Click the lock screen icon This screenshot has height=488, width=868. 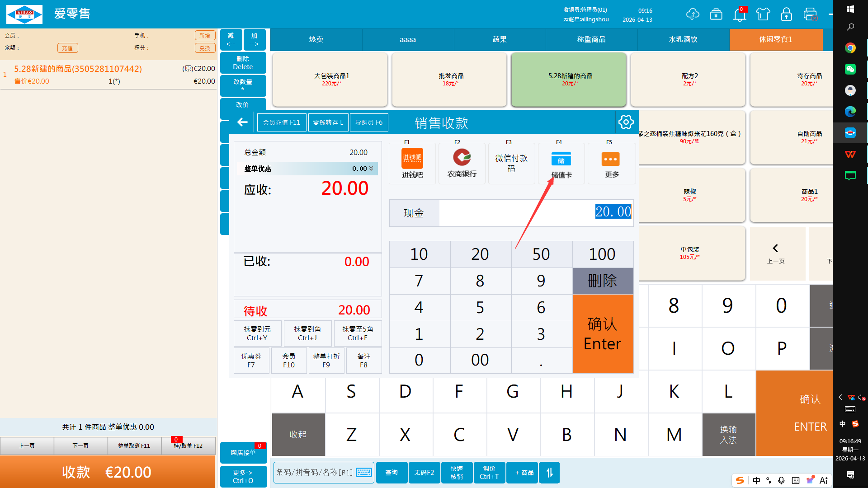click(786, 14)
